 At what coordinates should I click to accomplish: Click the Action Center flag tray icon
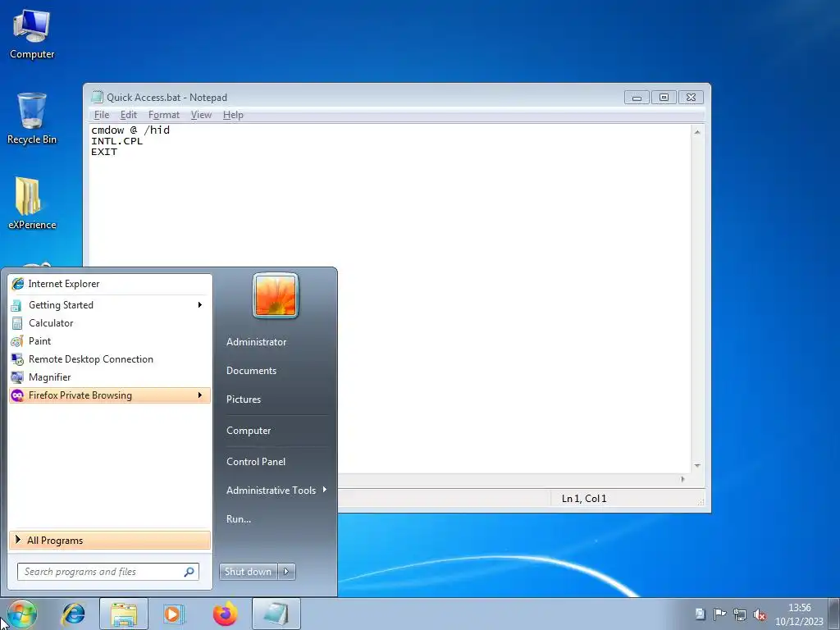pos(720,614)
